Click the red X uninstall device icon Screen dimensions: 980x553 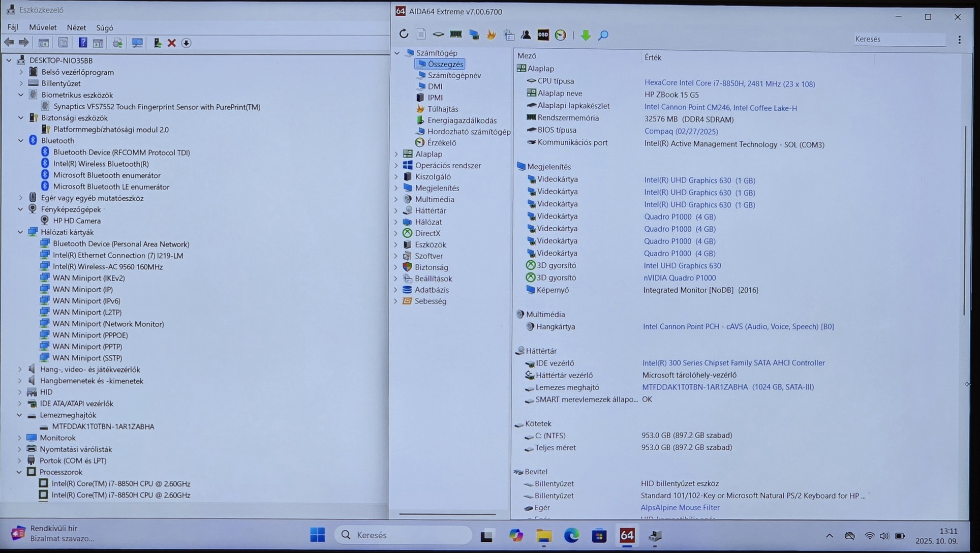(x=172, y=43)
